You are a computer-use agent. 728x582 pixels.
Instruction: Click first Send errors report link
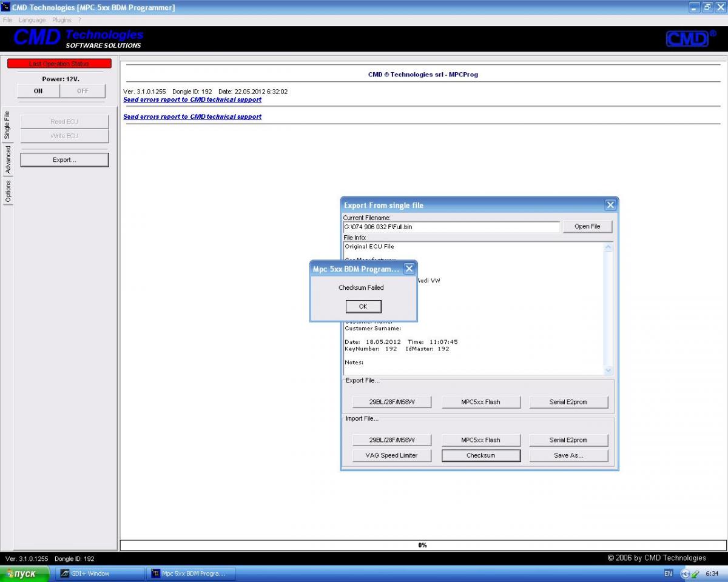pyautogui.click(x=192, y=99)
